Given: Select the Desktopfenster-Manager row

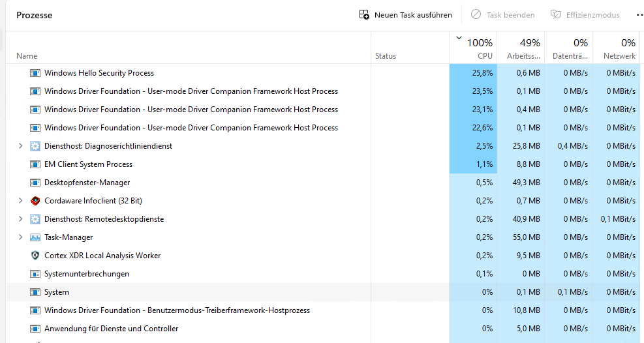Looking at the screenshot, I should [x=323, y=183].
